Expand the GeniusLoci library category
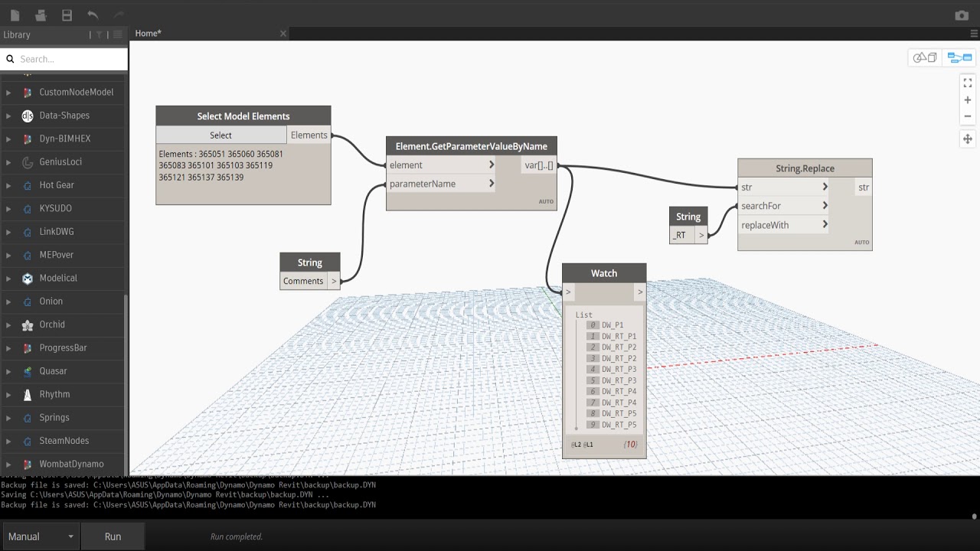 click(x=8, y=162)
